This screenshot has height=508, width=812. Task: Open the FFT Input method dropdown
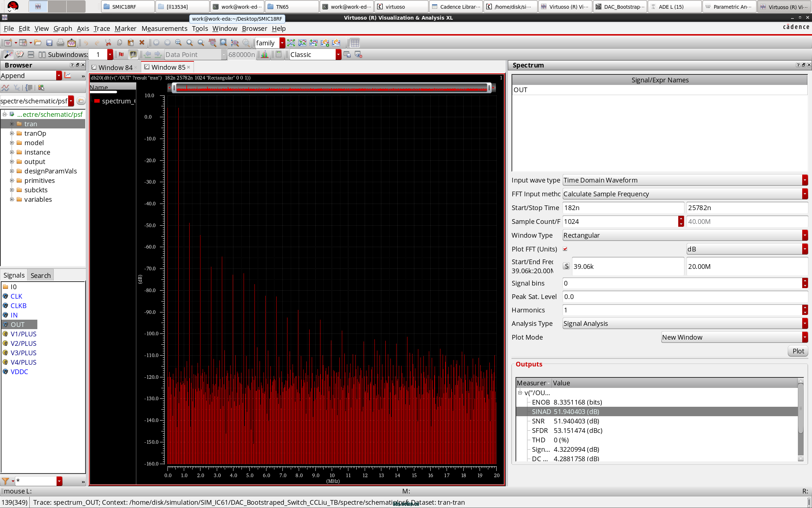[x=685, y=194]
